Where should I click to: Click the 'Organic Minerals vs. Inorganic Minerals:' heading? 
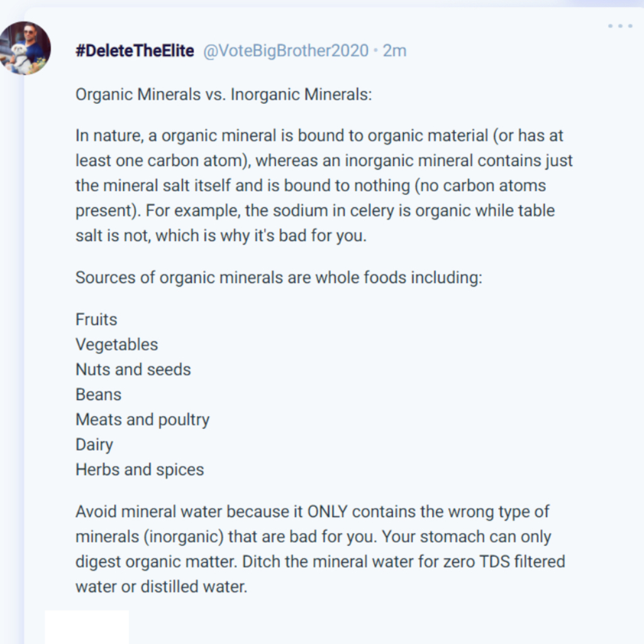(224, 94)
